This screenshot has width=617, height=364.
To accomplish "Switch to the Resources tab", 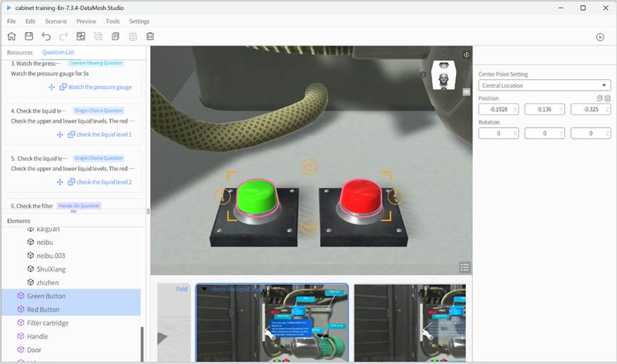I will pyautogui.click(x=20, y=53).
